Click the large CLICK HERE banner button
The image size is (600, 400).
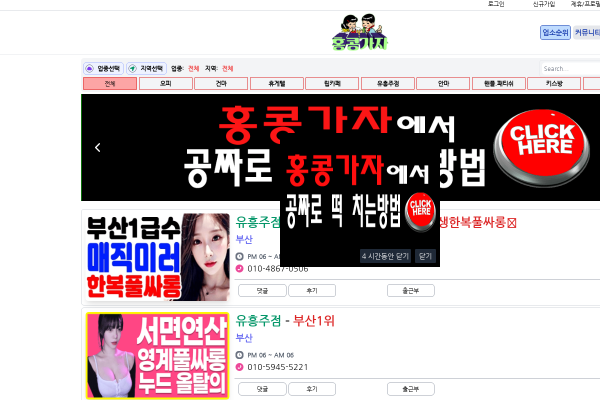(x=541, y=147)
